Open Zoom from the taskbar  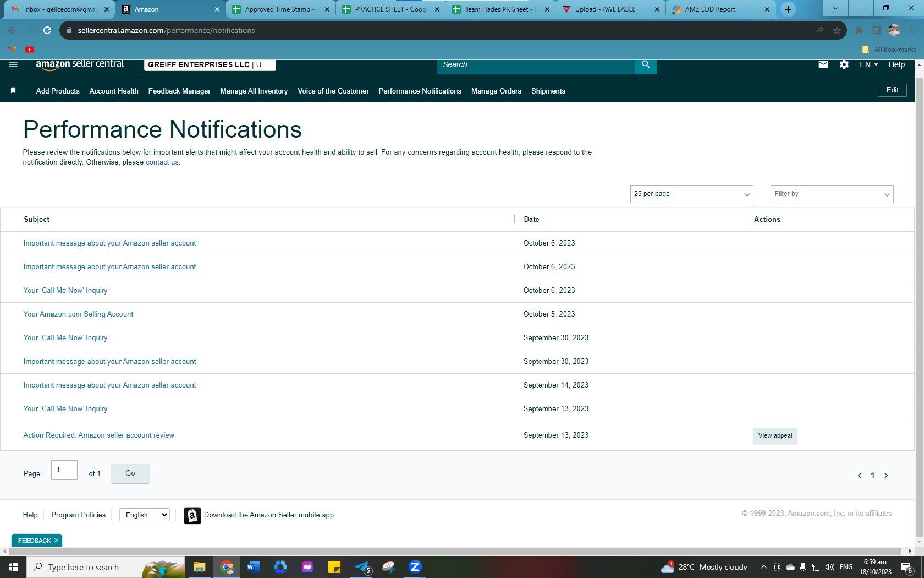(x=415, y=567)
